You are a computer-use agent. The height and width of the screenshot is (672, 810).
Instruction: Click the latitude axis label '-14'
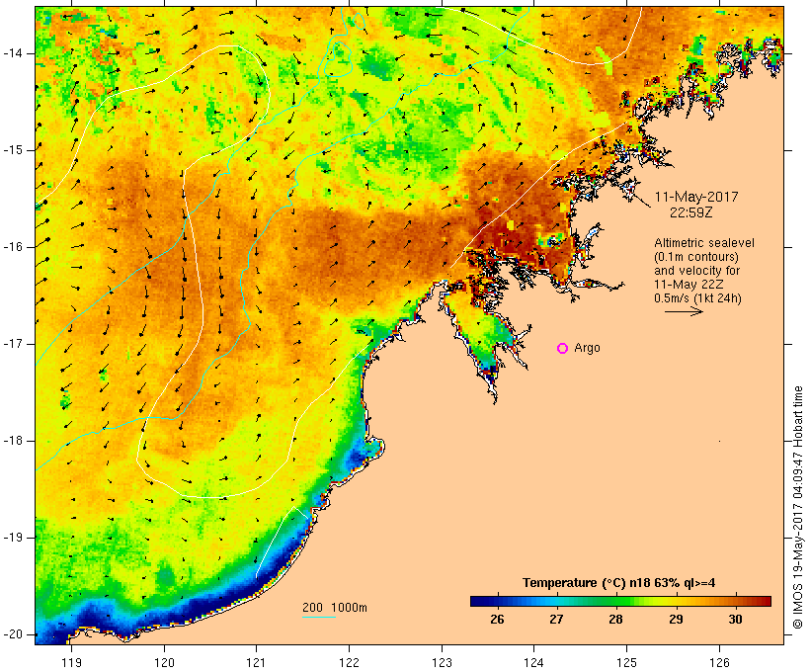13,53
